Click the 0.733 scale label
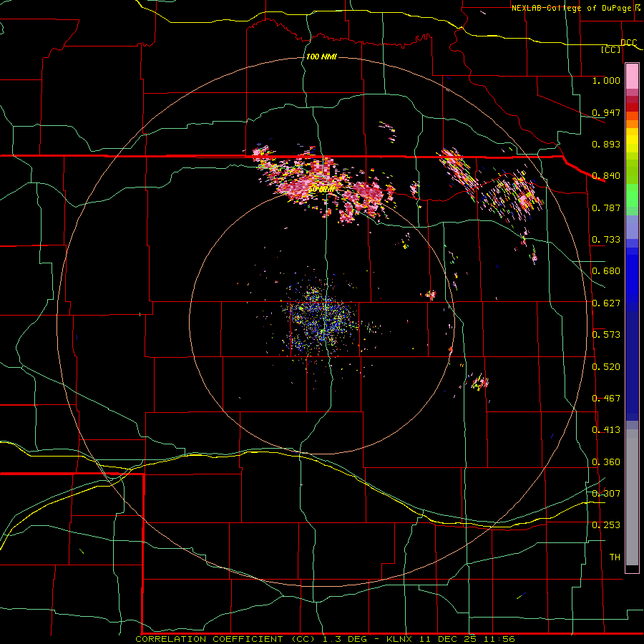644x644 pixels. point(606,240)
